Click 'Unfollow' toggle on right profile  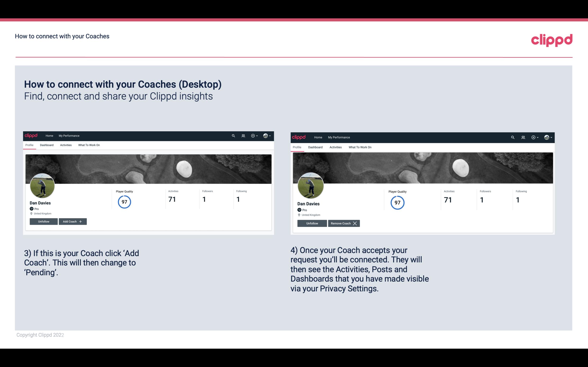pyautogui.click(x=312, y=223)
